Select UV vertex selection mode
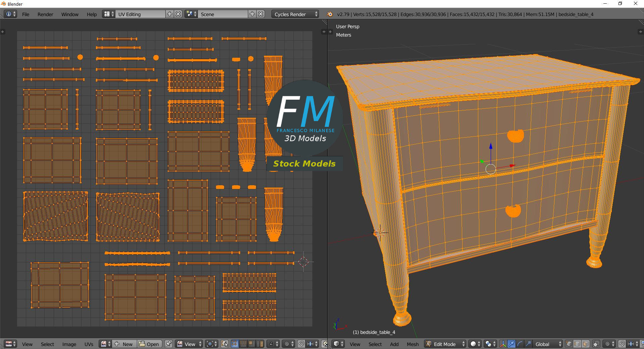Image resolution: width=644 pixels, height=349 pixels. 234,344
